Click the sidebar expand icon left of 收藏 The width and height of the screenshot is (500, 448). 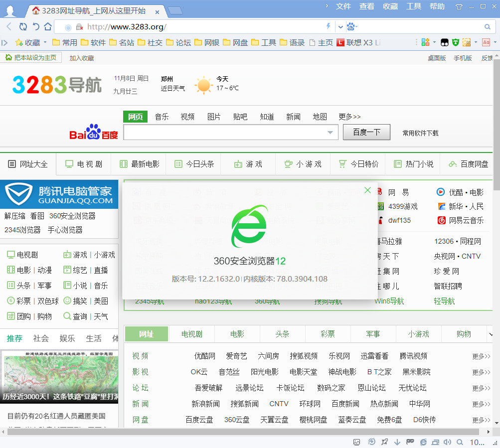(x=4, y=42)
